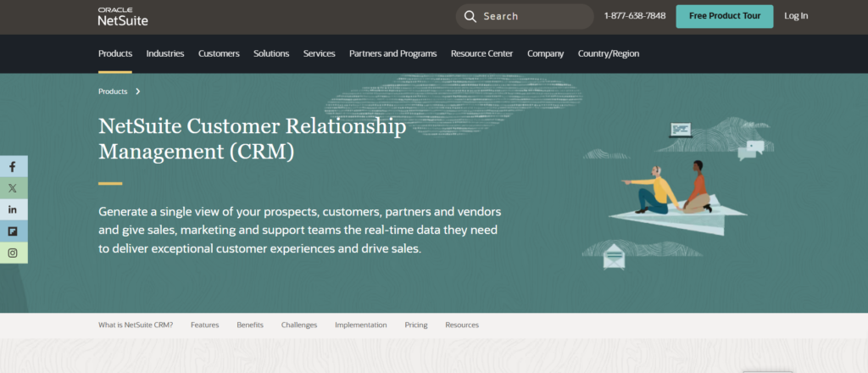Open the Resource Center menu

coord(481,53)
